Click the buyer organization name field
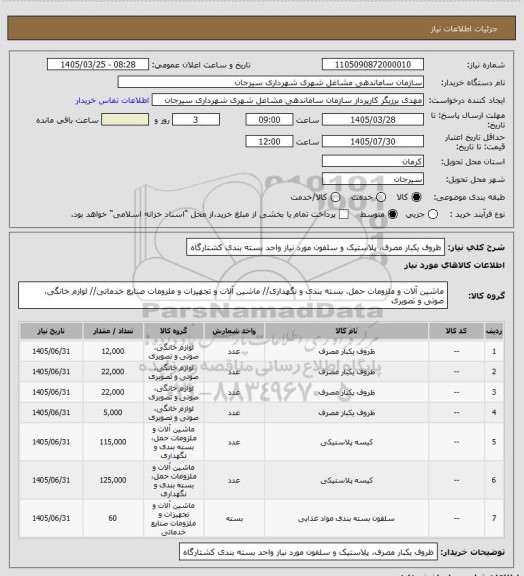The height and width of the screenshot is (576, 524). pyautogui.click(x=270, y=82)
